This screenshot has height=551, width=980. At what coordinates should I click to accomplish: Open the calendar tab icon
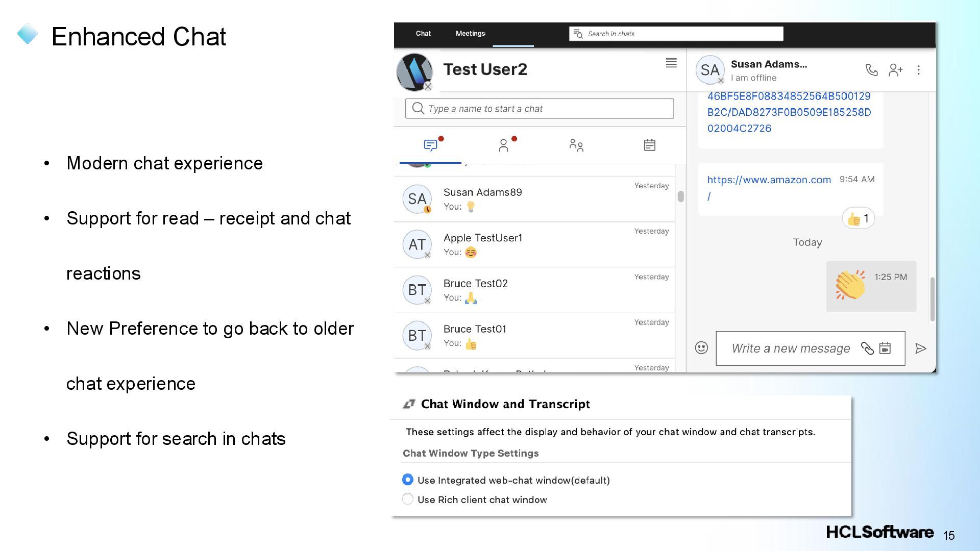pos(649,145)
